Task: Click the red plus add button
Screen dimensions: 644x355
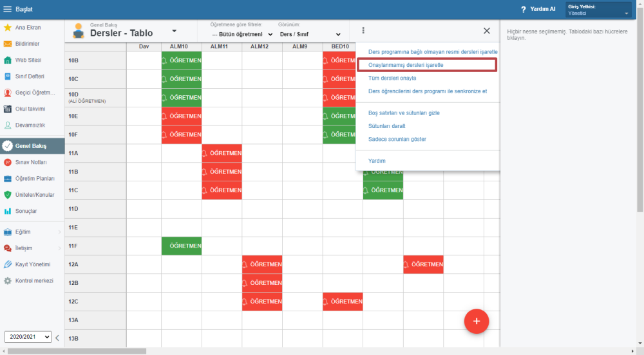Action: pyautogui.click(x=477, y=321)
